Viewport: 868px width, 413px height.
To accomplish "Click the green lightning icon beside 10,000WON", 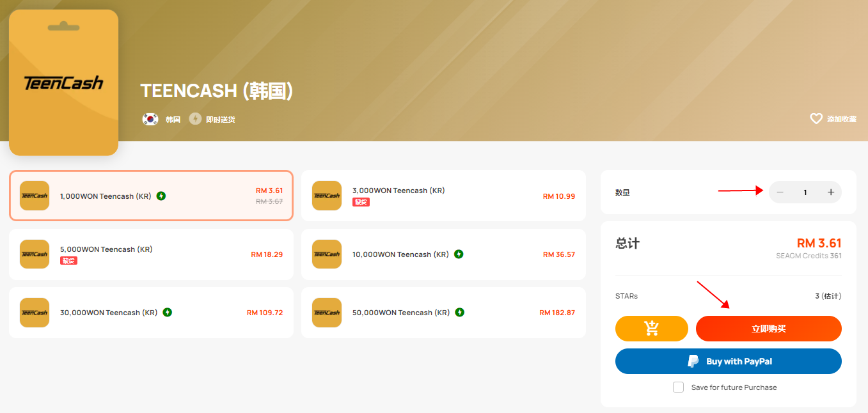I will (x=459, y=254).
